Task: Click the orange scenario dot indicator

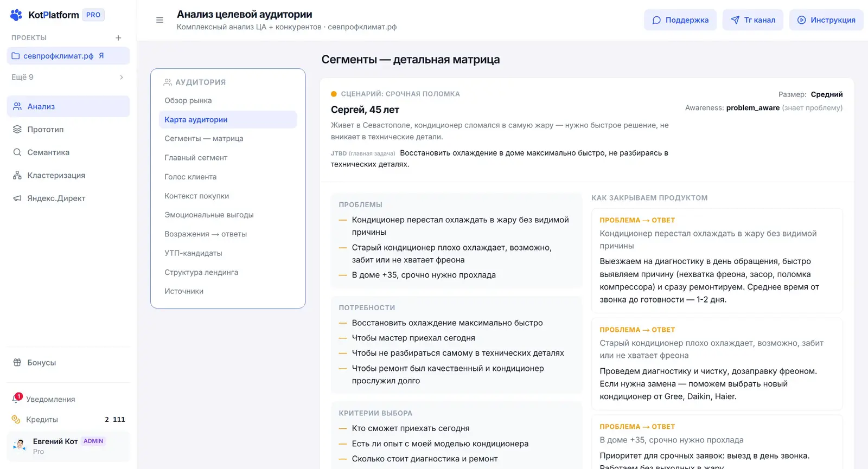Action: coord(334,94)
